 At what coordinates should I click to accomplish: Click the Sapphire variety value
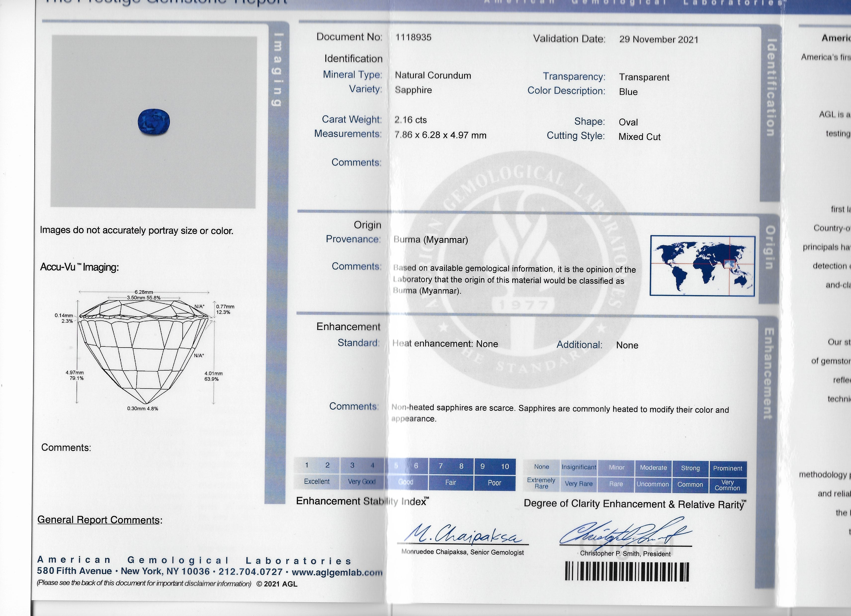413,90
